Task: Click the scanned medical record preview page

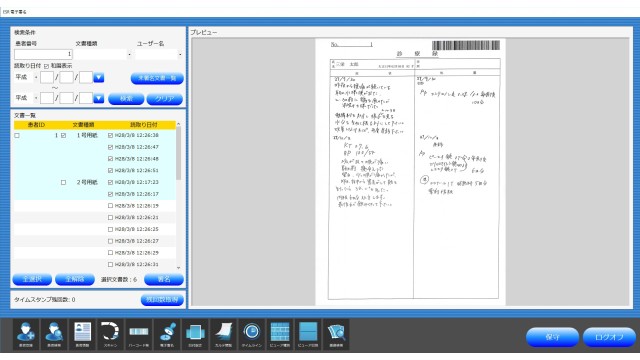Action: point(410,172)
